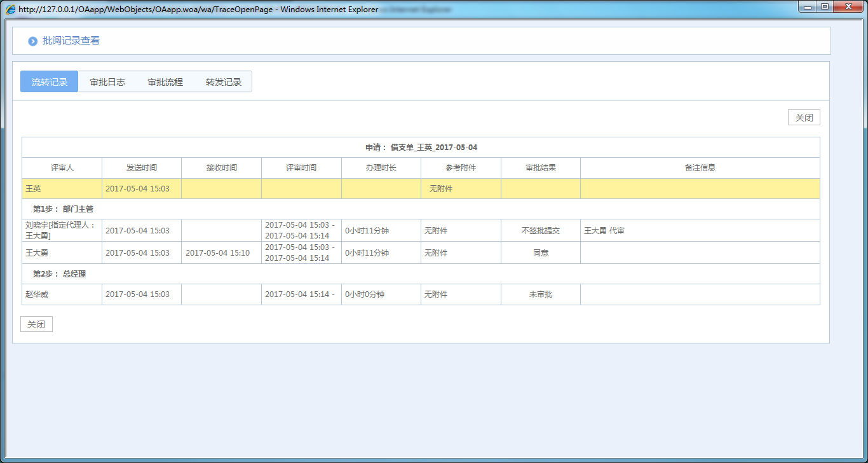Screen dimensions: 868x463
Task: Click the 申请: 借支单_王英_2017-05-04 table title
Action: (x=421, y=148)
